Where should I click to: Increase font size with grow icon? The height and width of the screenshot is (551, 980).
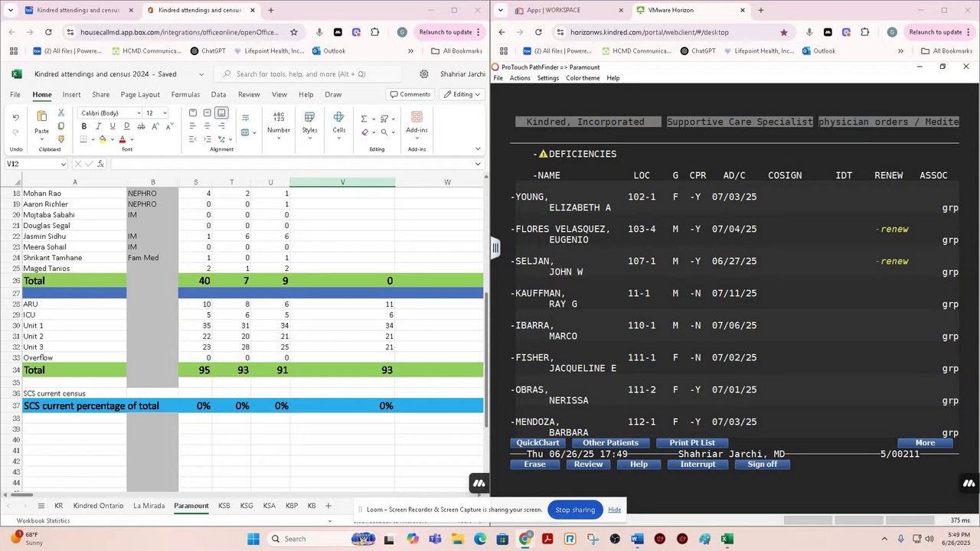tap(156, 126)
